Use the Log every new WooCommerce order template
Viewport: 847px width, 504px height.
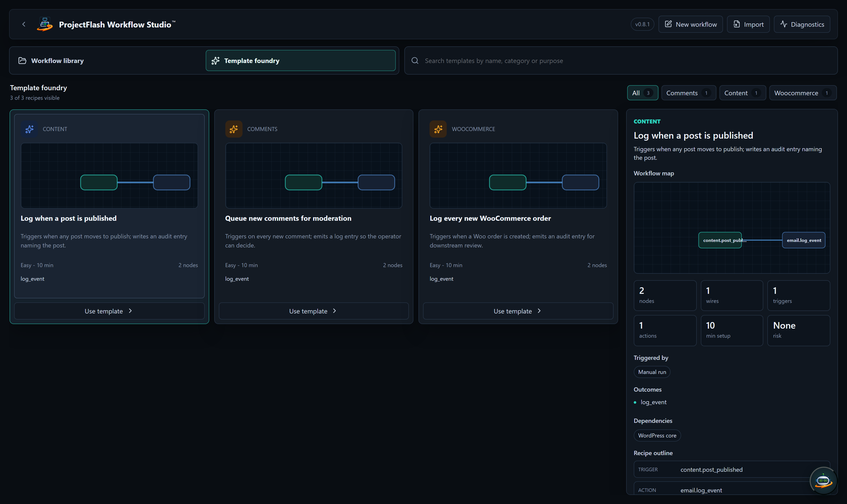click(518, 311)
